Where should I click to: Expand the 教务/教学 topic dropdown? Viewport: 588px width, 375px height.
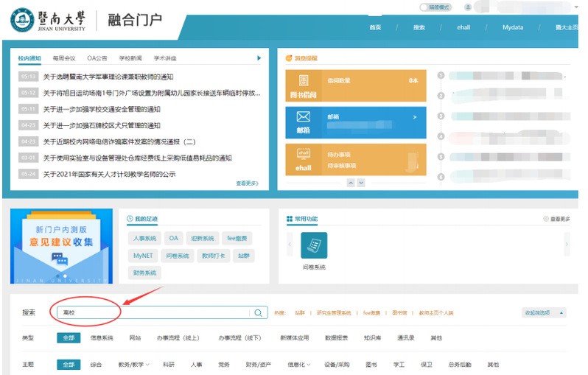tap(133, 365)
